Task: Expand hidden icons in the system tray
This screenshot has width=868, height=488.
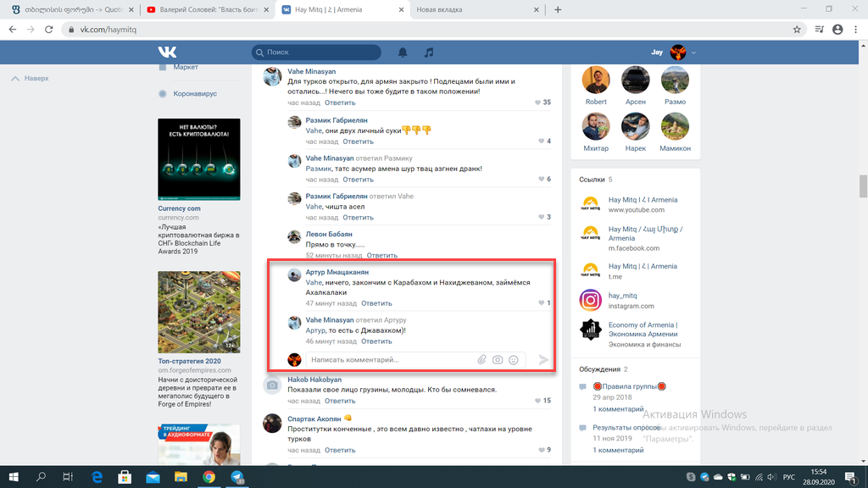Action: [678, 477]
